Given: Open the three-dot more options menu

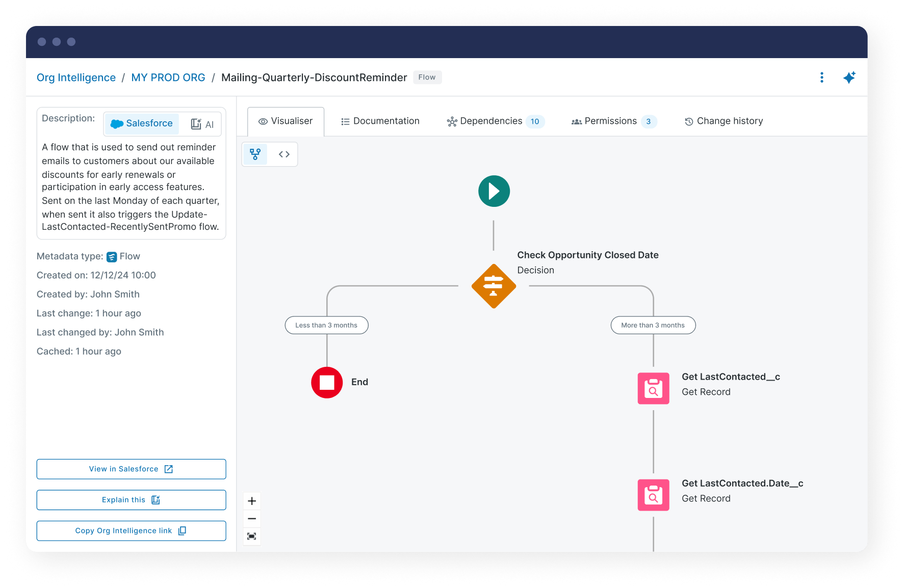Looking at the screenshot, I should (x=821, y=77).
